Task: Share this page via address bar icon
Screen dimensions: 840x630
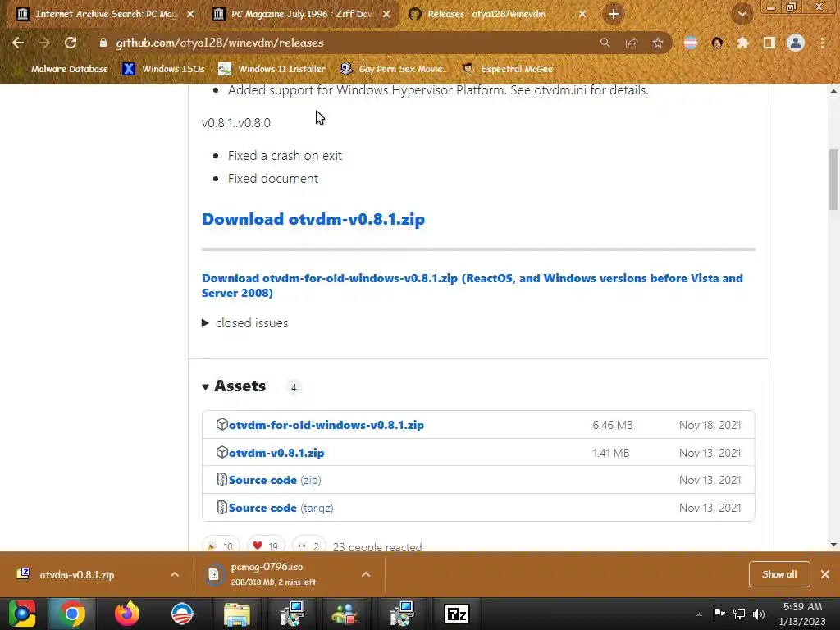Action: coord(632,43)
